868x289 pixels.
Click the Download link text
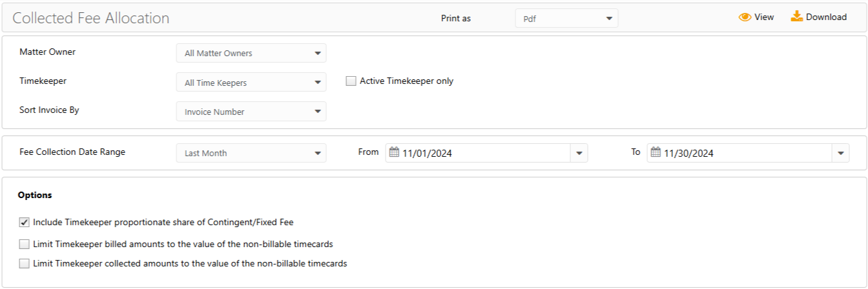tap(826, 17)
